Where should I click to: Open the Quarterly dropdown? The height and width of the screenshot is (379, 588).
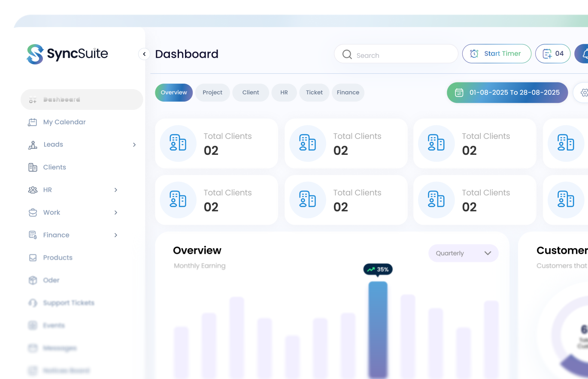463,253
